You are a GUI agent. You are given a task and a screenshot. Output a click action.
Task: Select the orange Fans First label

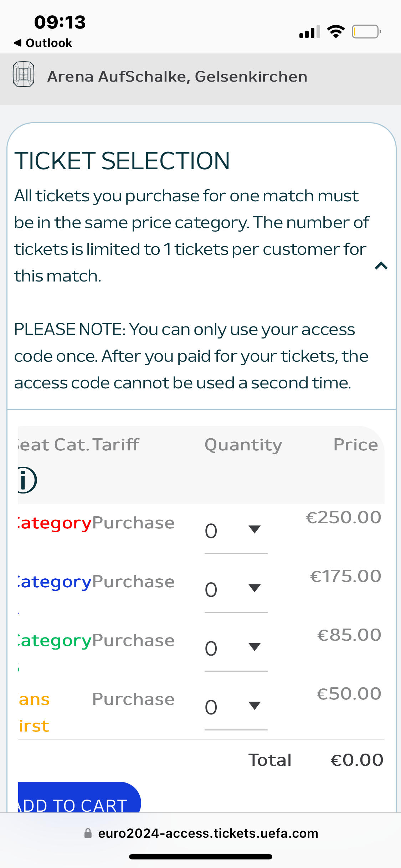[34, 713]
